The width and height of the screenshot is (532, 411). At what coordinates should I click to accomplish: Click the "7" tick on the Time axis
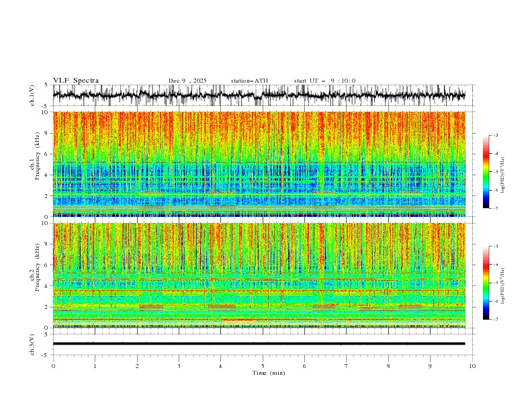347,366
